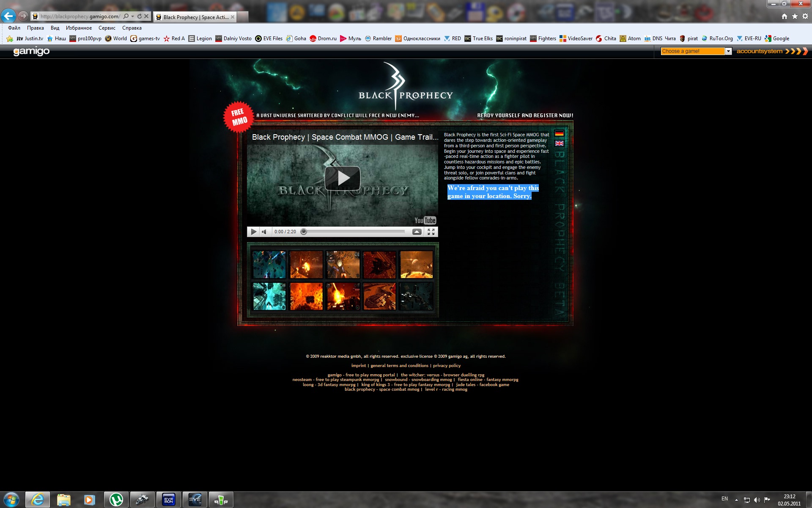Open fiesta online fantasy mmorpg link
The height and width of the screenshot is (508, 812).
488,380
